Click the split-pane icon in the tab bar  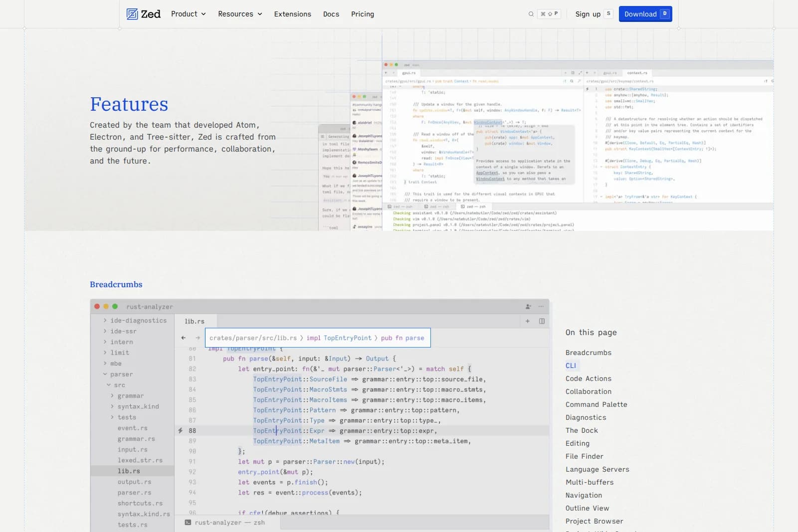pos(541,321)
